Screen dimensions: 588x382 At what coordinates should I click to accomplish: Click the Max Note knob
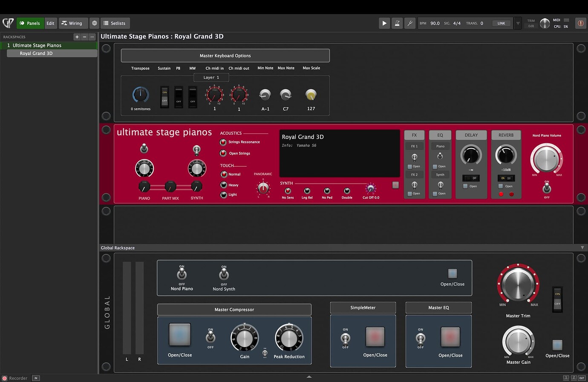pyautogui.click(x=285, y=95)
